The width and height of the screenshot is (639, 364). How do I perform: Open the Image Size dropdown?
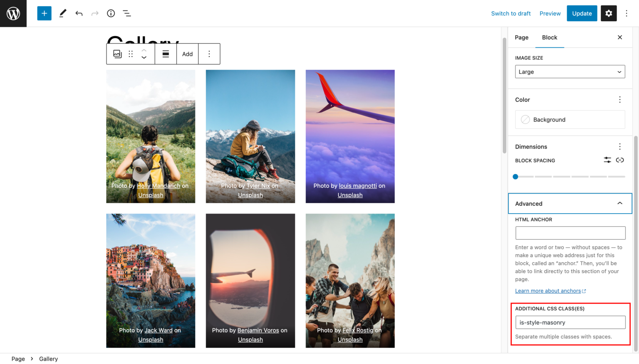point(570,71)
